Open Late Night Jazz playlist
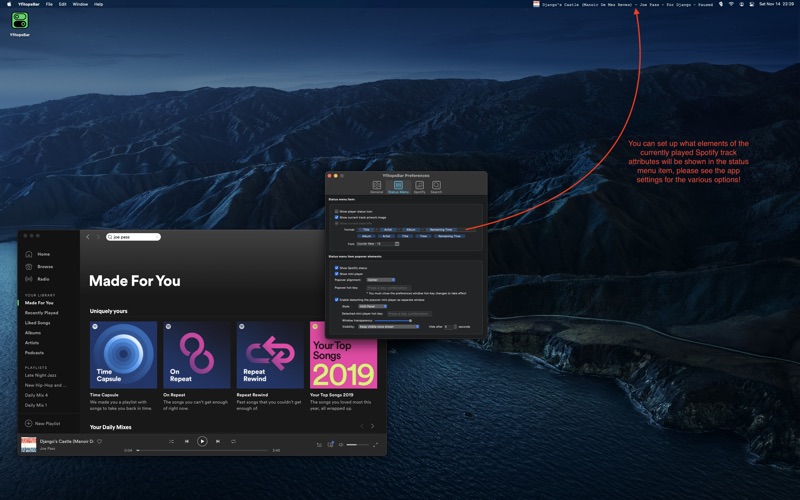The height and width of the screenshot is (500, 800). coord(40,375)
